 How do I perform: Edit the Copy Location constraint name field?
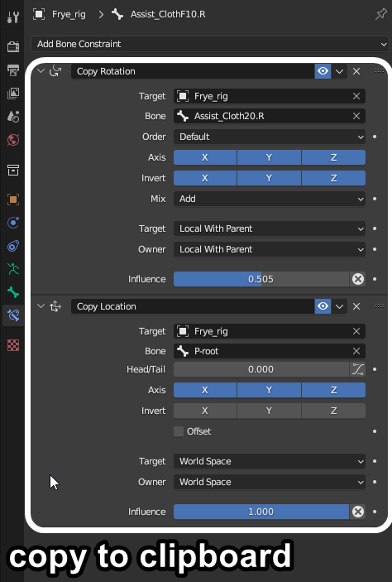[193, 306]
